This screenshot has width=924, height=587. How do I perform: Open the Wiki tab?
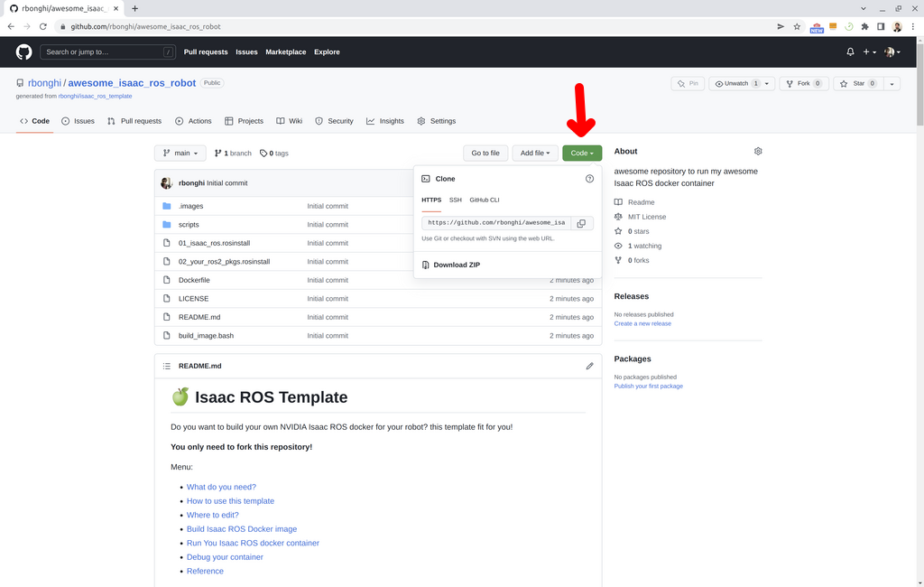tap(290, 121)
